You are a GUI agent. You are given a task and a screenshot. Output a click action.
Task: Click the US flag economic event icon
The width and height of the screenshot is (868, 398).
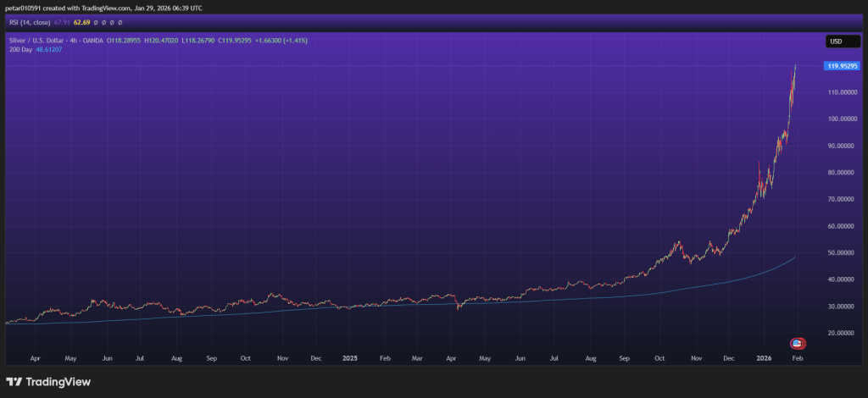[x=798, y=343]
